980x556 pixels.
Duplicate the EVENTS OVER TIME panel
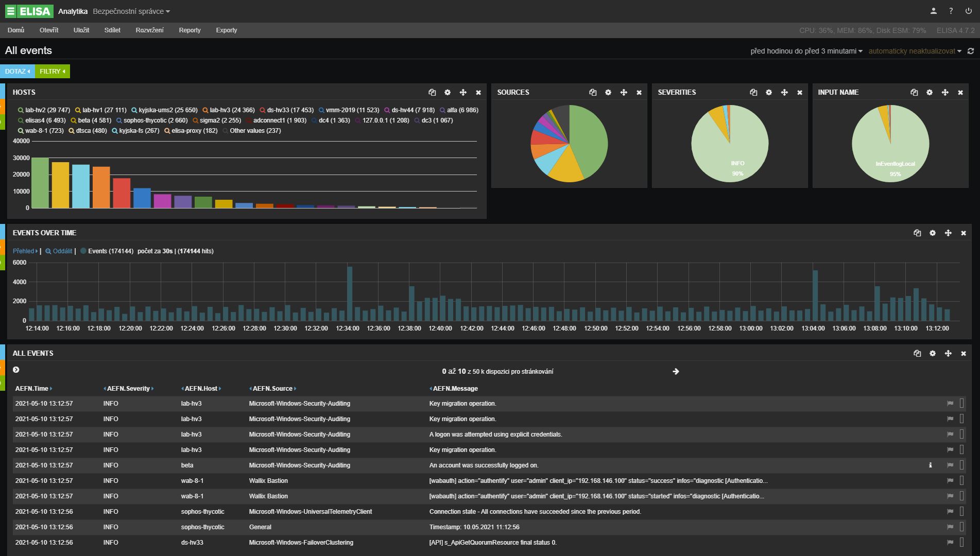(x=917, y=233)
